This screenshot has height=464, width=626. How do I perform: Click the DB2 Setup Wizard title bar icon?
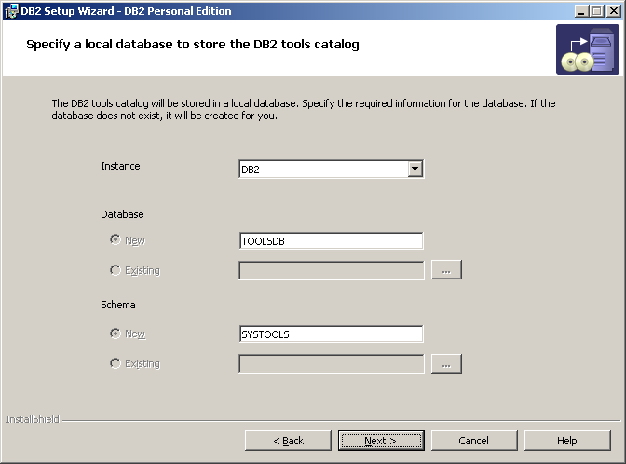point(12,11)
